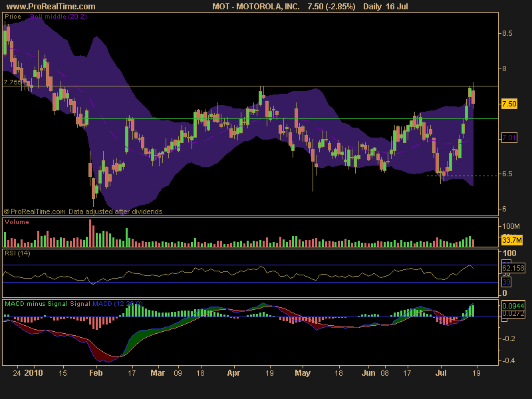Click the yellow 33.7M volume tag

coord(512,240)
